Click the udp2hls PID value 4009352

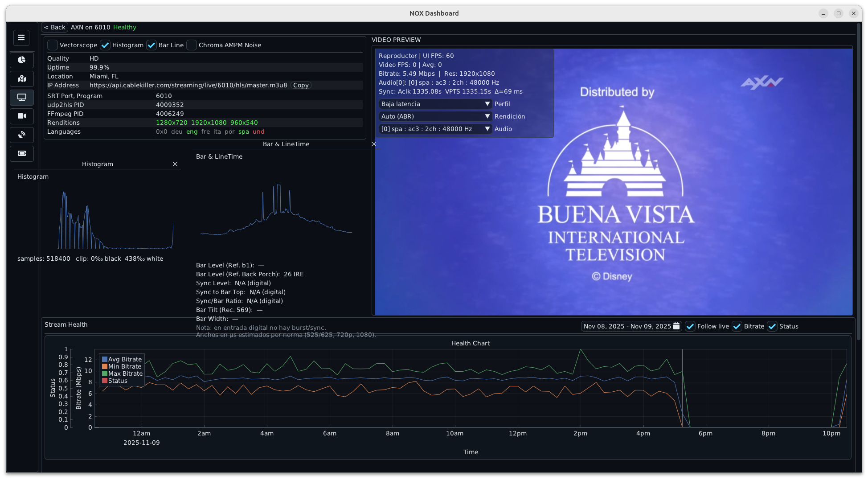click(170, 105)
